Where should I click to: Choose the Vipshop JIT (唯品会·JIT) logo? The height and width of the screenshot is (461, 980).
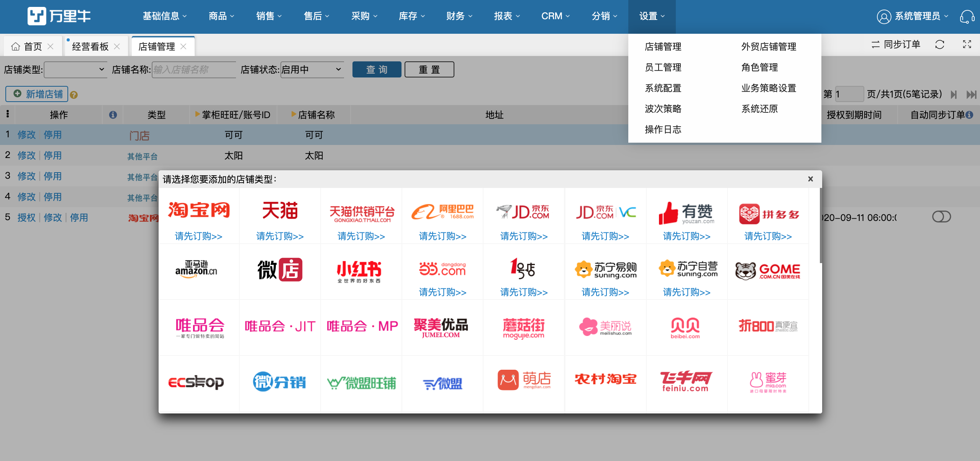[280, 326]
